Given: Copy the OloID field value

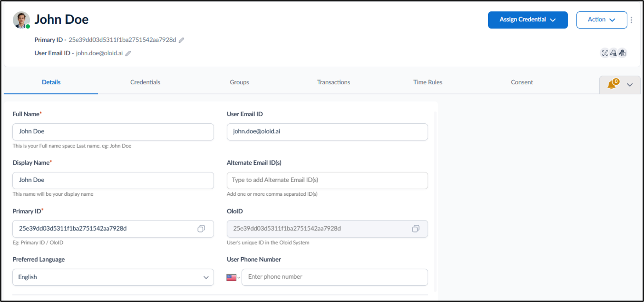Looking at the screenshot, I should 416,229.
